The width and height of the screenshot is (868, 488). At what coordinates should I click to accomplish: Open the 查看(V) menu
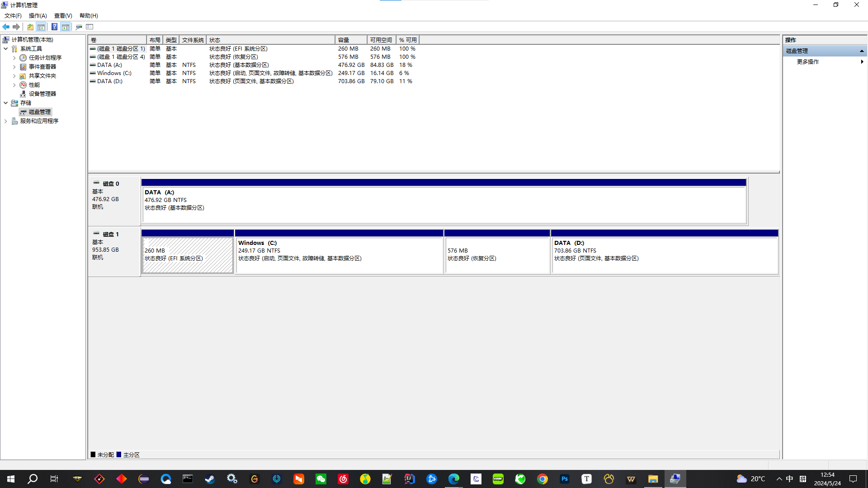click(x=63, y=15)
